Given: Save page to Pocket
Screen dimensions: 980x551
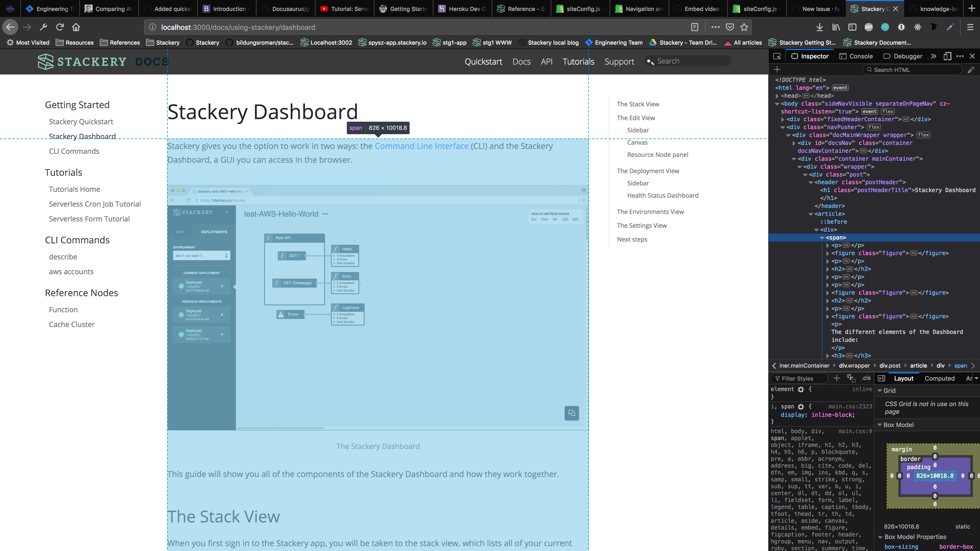Looking at the screenshot, I should click(730, 27).
